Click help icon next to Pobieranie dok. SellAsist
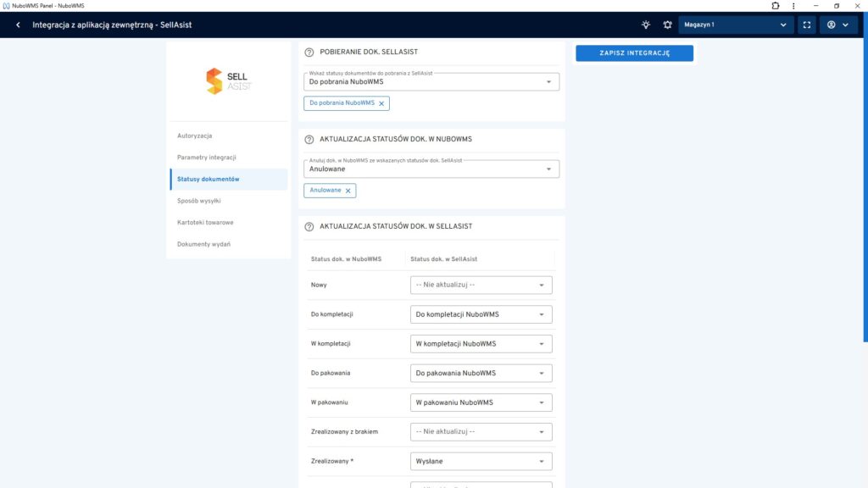The image size is (868, 488). (x=309, y=53)
